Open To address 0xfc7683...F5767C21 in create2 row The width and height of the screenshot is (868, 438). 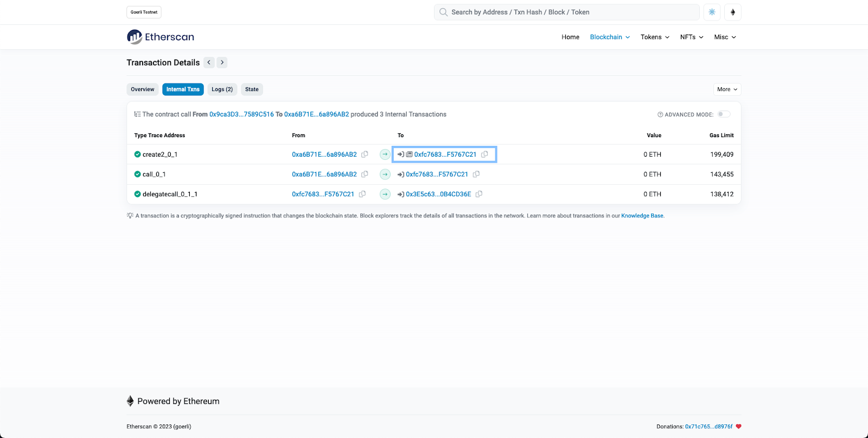coord(445,154)
